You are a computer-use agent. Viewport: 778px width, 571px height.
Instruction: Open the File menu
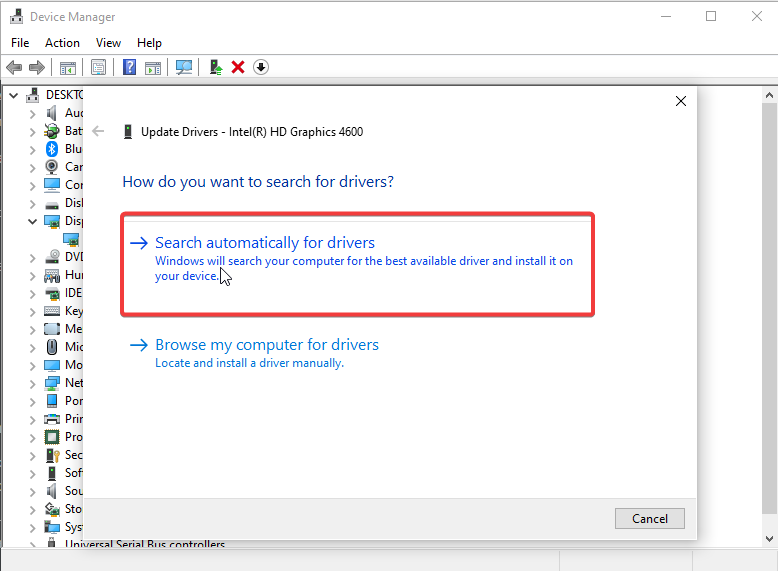20,43
